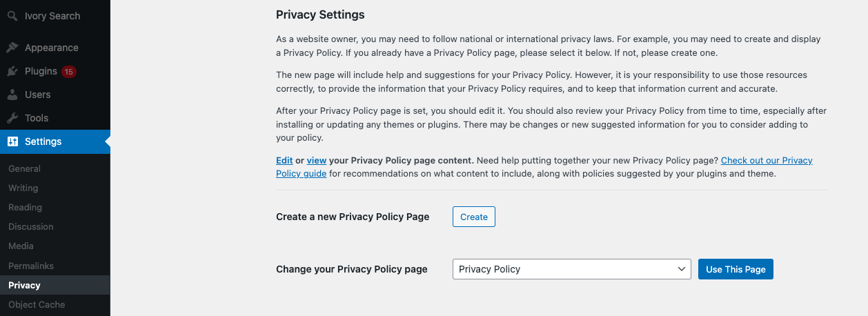Screen dimensions: 868x316
Task: Open Reading settings page
Action: (25, 207)
